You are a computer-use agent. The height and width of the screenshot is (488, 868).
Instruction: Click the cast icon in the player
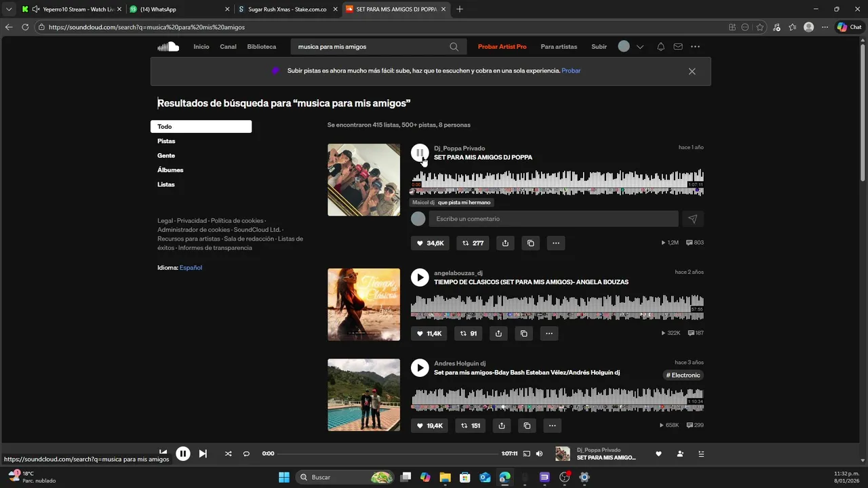526,453
